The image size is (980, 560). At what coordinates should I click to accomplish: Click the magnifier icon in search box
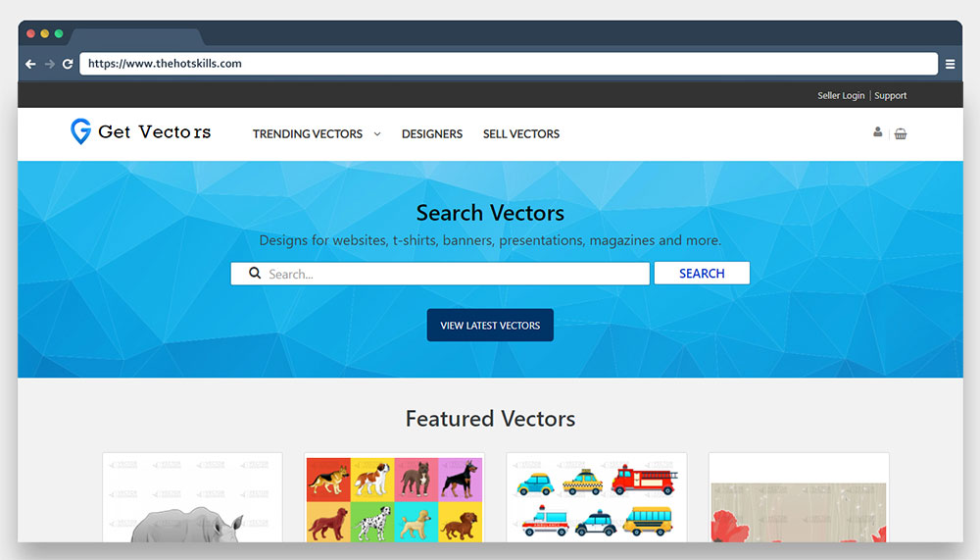point(255,273)
